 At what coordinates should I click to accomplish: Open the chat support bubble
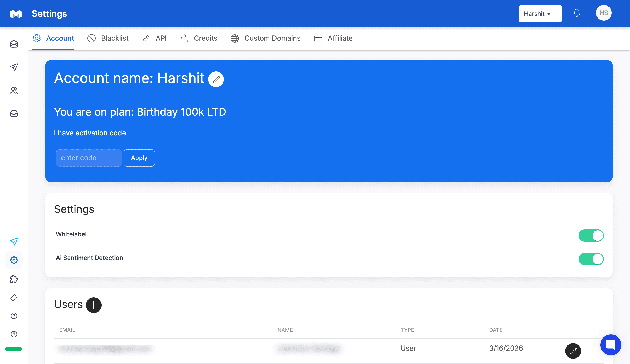pos(611,345)
